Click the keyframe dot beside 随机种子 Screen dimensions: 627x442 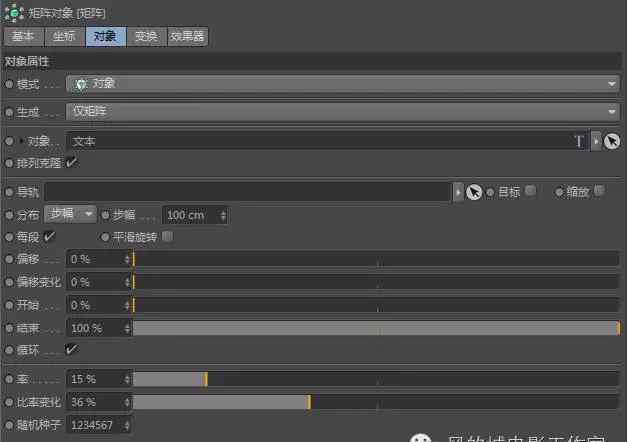pos(9,425)
